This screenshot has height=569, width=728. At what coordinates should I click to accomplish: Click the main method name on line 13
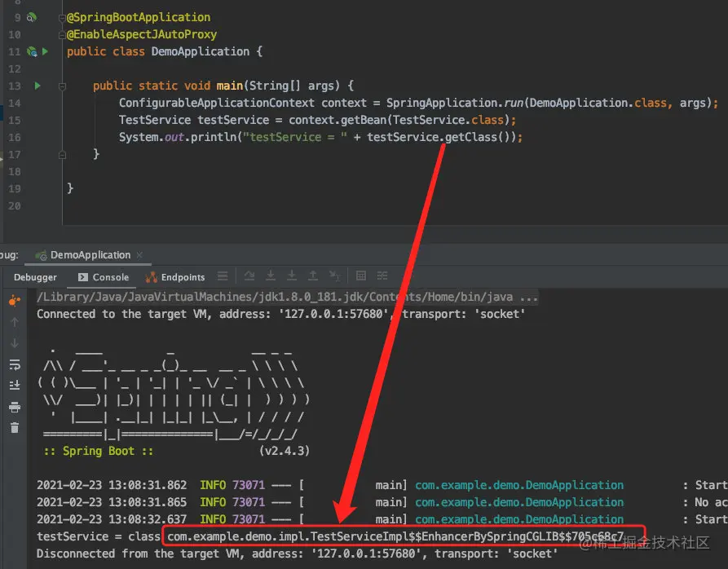tap(229, 86)
